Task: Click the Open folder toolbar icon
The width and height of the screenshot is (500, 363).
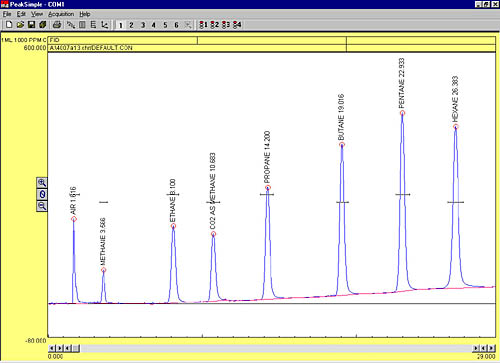Action: (20, 25)
